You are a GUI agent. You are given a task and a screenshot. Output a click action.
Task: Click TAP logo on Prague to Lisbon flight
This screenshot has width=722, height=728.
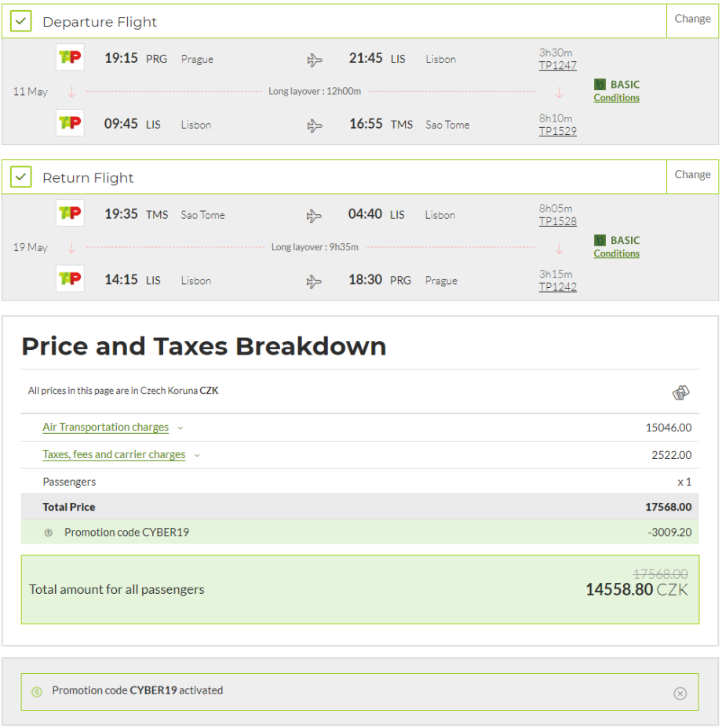pos(70,58)
